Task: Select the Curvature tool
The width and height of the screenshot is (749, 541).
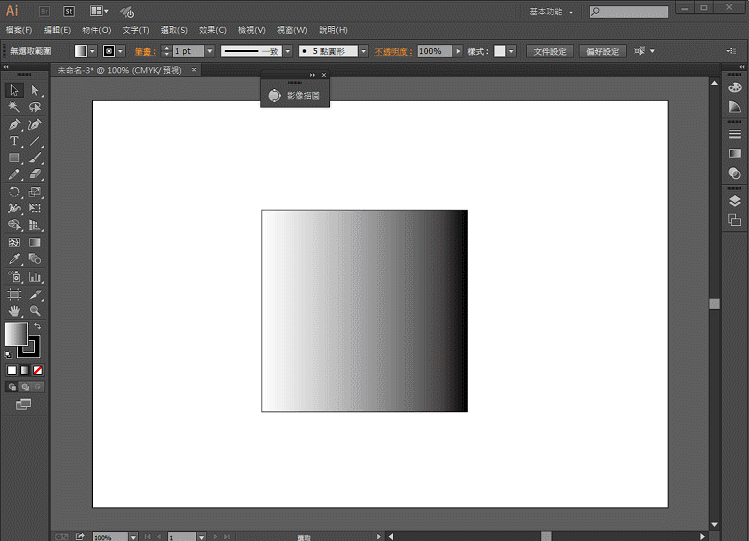Action: click(x=35, y=125)
